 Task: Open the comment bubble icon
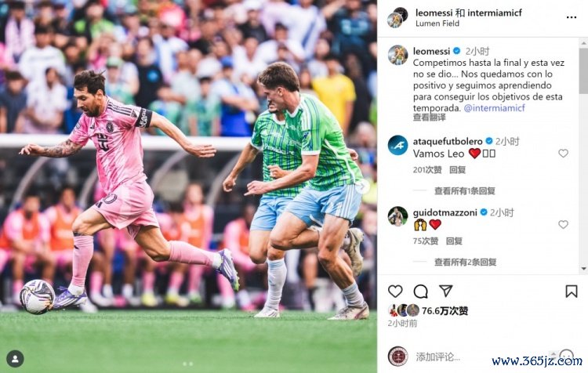click(x=420, y=291)
